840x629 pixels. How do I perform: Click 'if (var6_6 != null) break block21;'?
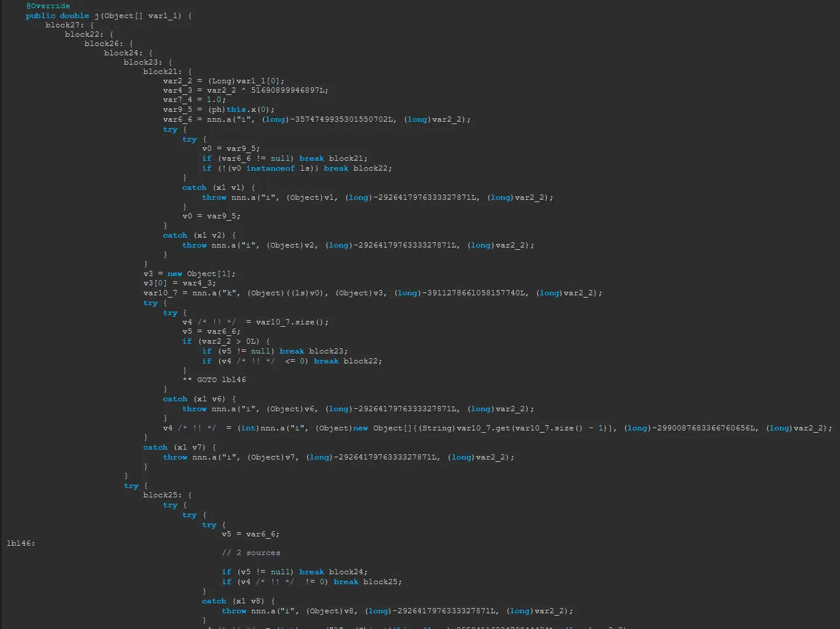tap(285, 158)
